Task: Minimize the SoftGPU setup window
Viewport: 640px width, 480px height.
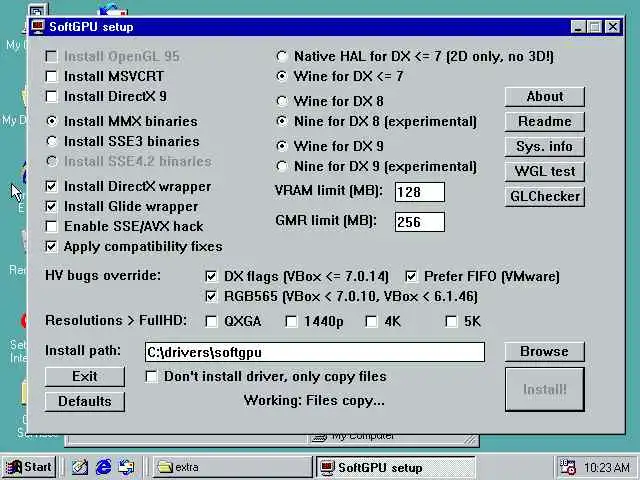Action: 578,27
